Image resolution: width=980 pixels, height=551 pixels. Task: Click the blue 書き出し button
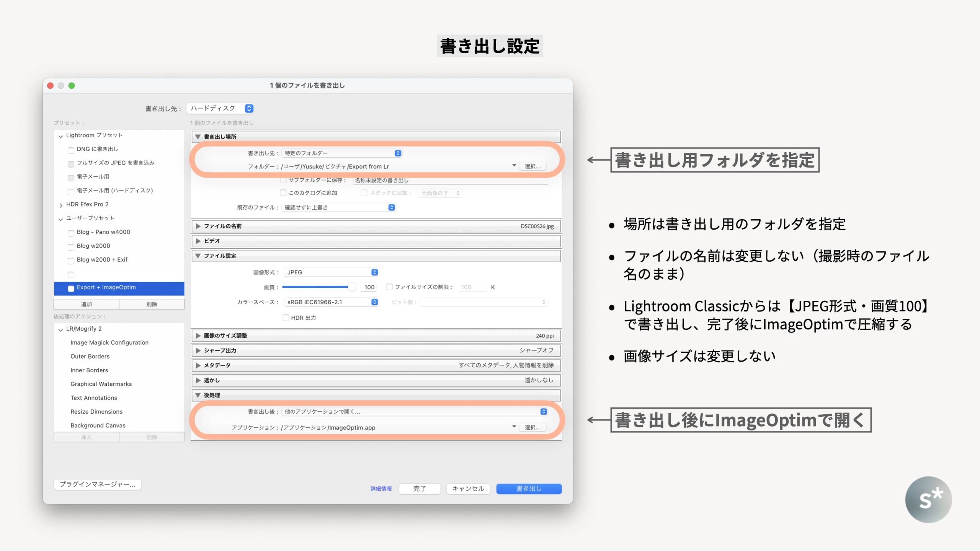click(x=529, y=489)
